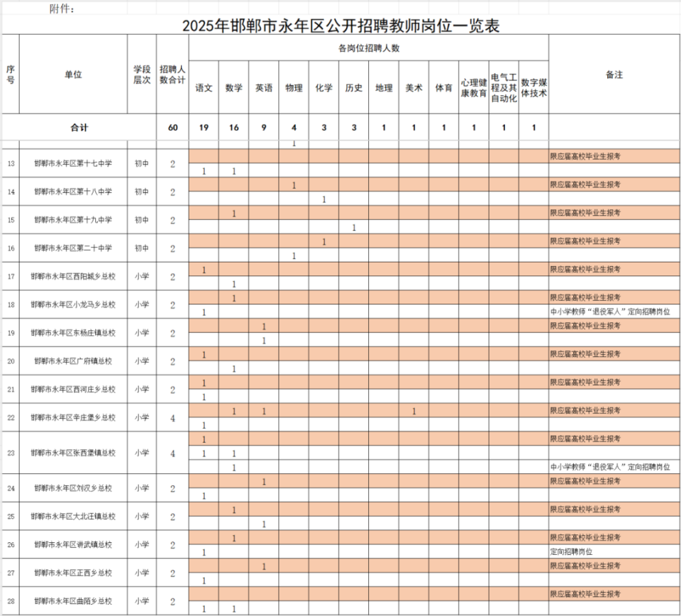681x616 pixels.
Task: Click the table title 2025年邯郸市永年区公开招聘教师岗位一览表
Action: point(340,26)
